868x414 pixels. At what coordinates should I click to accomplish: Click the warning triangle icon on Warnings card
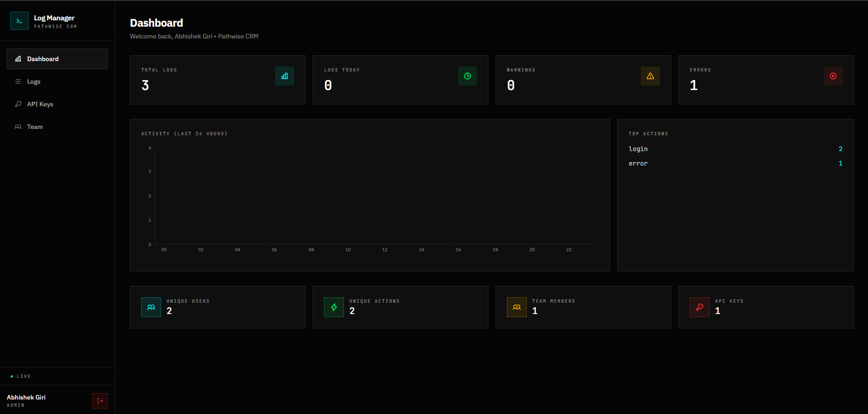point(650,76)
